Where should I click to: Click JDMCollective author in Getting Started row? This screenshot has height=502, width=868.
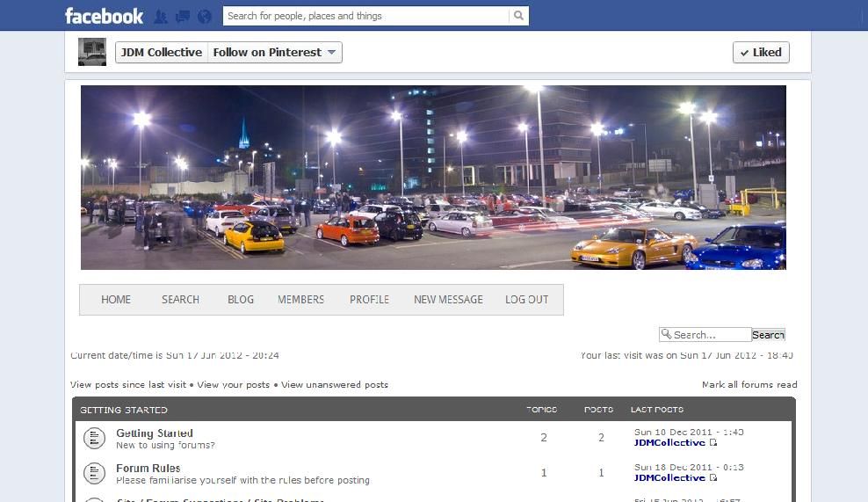(669, 443)
